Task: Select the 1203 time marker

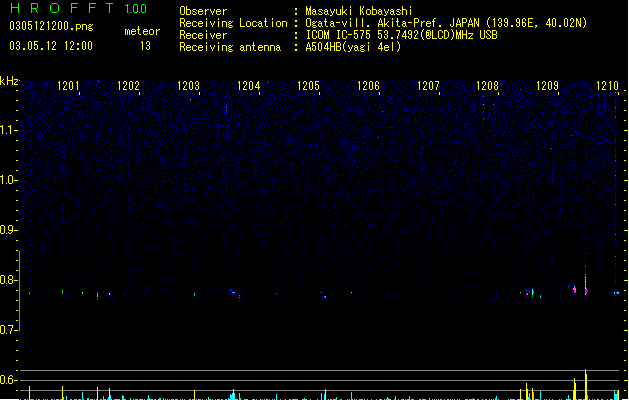Action: click(189, 86)
